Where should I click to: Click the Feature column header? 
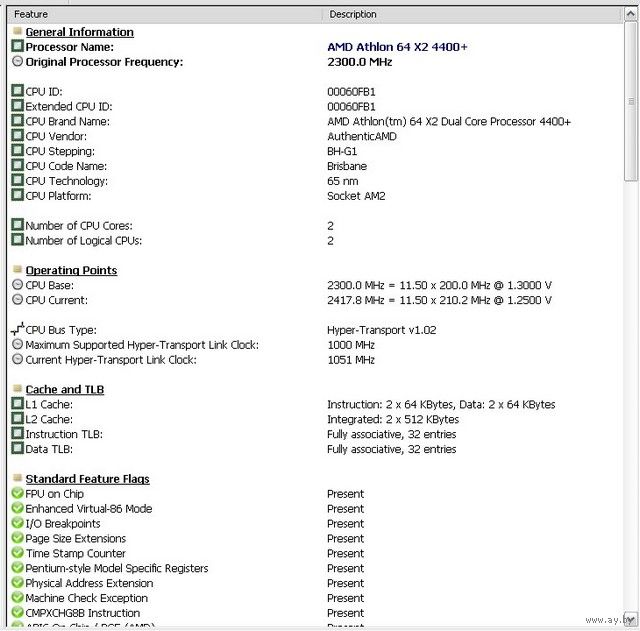165,14
